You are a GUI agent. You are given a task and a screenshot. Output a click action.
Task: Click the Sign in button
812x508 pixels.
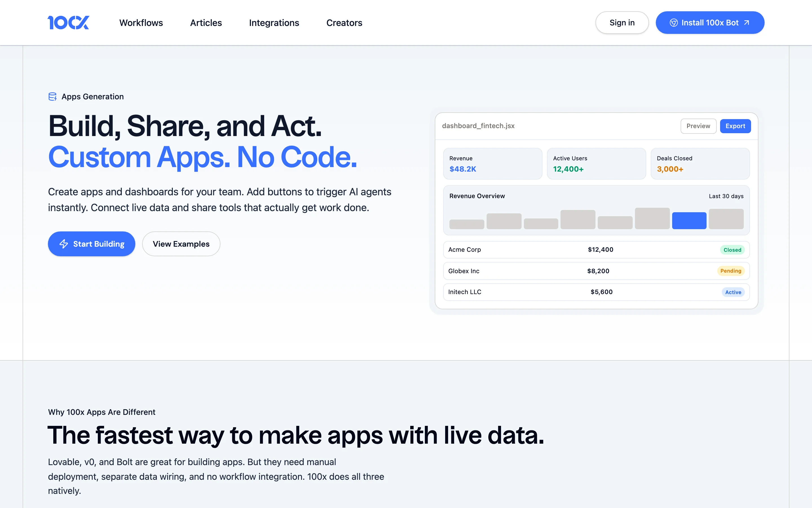click(622, 23)
